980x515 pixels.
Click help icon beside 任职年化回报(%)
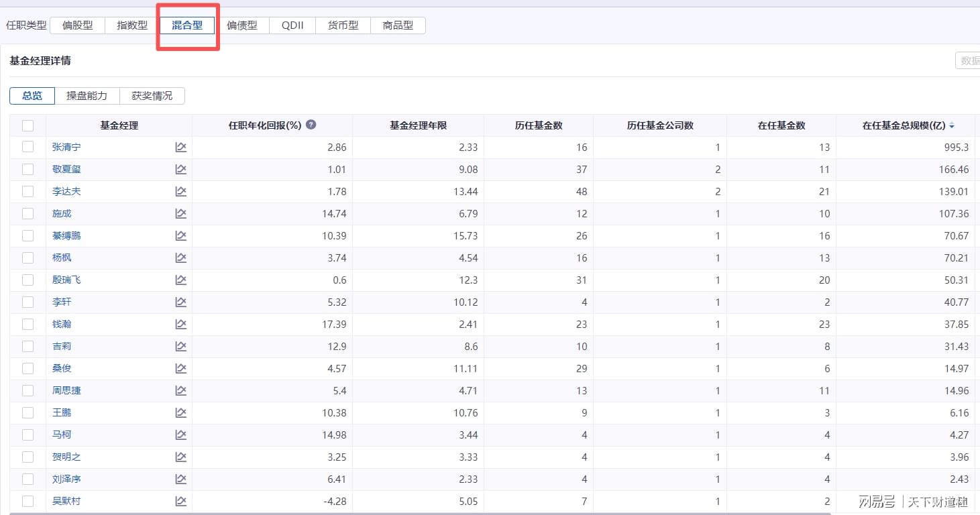click(311, 125)
